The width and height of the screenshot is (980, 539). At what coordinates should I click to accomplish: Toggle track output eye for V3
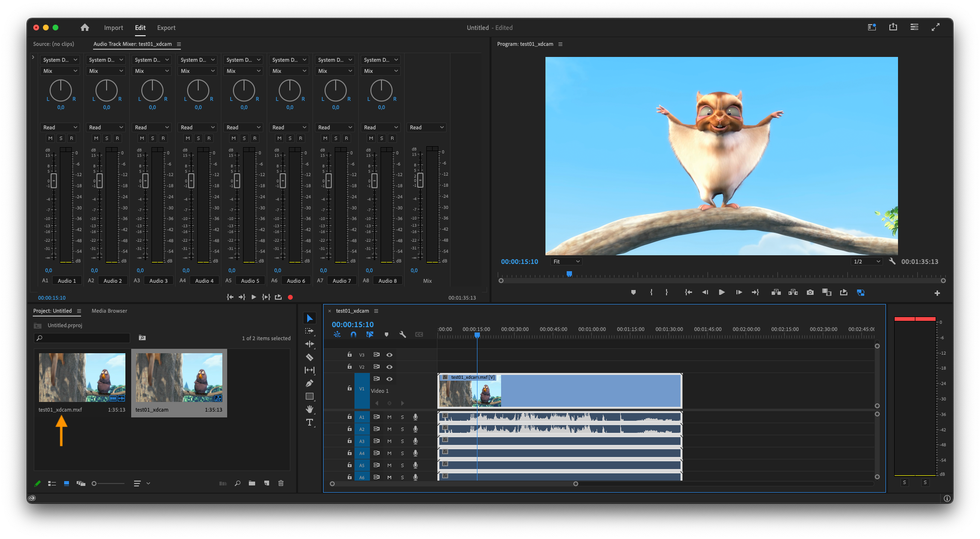click(x=389, y=355)
